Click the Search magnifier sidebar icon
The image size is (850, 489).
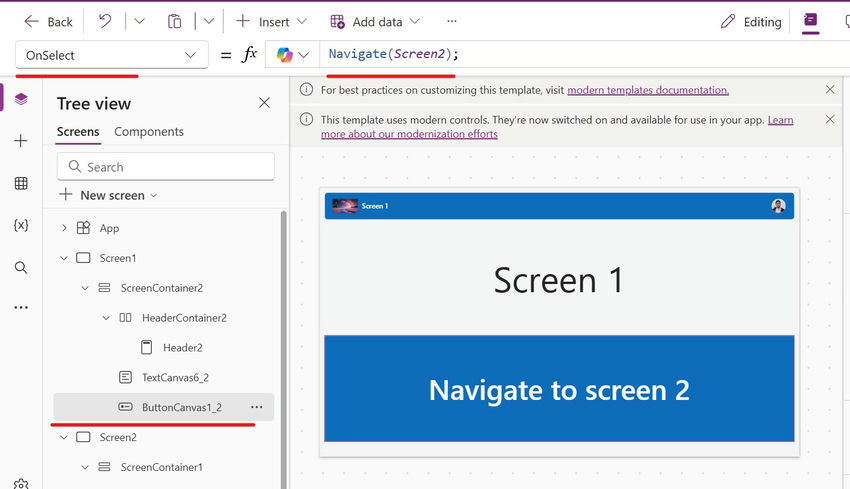tap(21, 267)
